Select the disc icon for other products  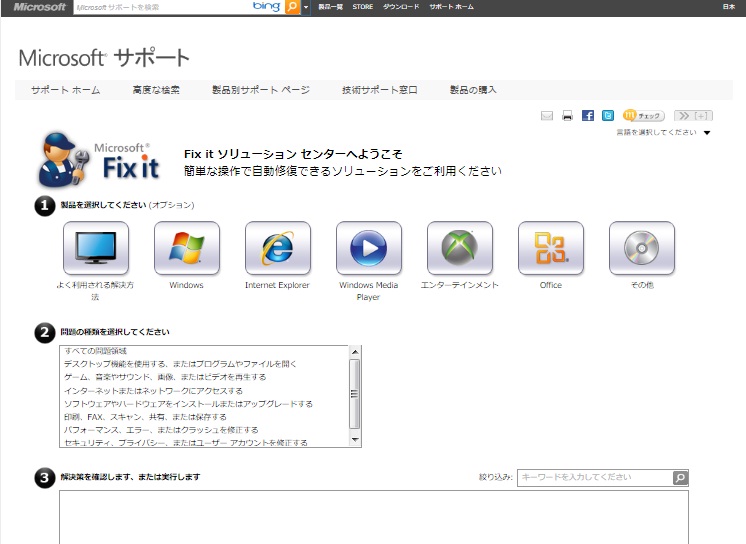coord(642,247)
